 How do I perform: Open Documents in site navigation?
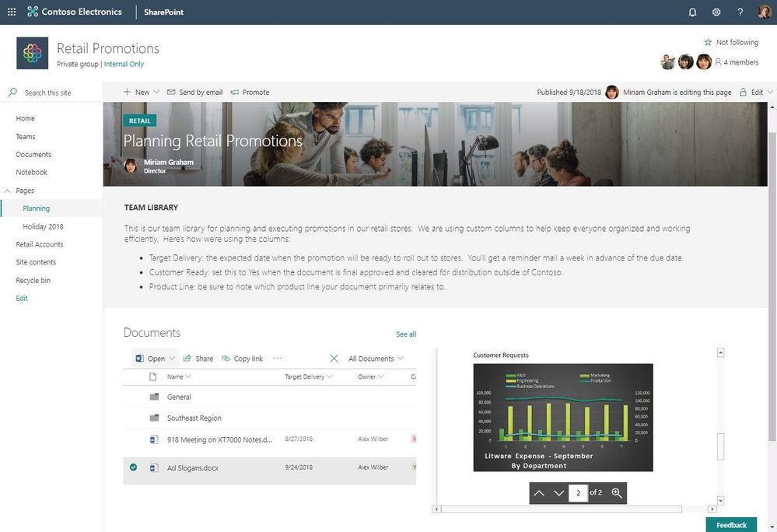pyautogui.click(x=33, y=155)
